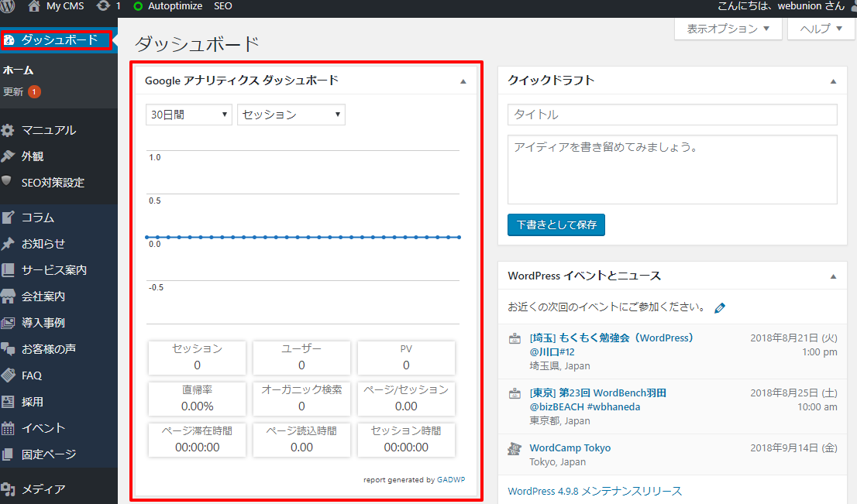Click the 採用 ID card icon
The image size is (857, 504).
click(8, 402)
